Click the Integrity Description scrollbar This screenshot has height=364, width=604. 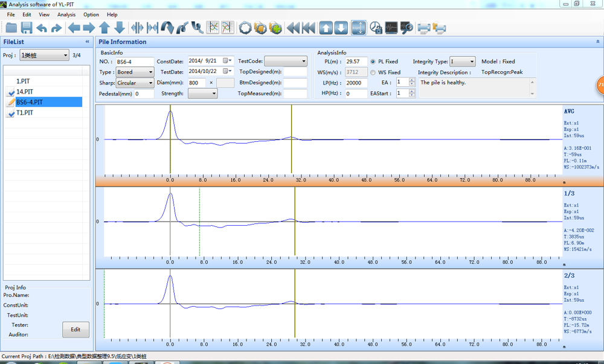point(532,88)
